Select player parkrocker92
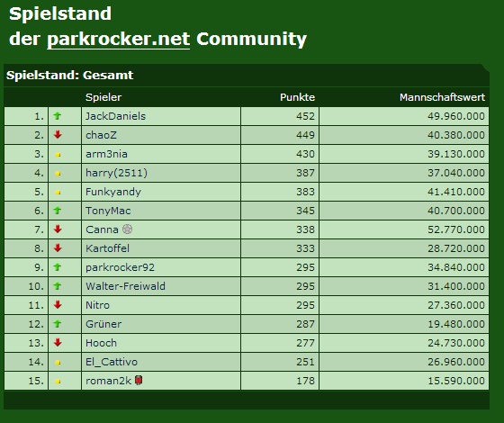 [120, 267]
